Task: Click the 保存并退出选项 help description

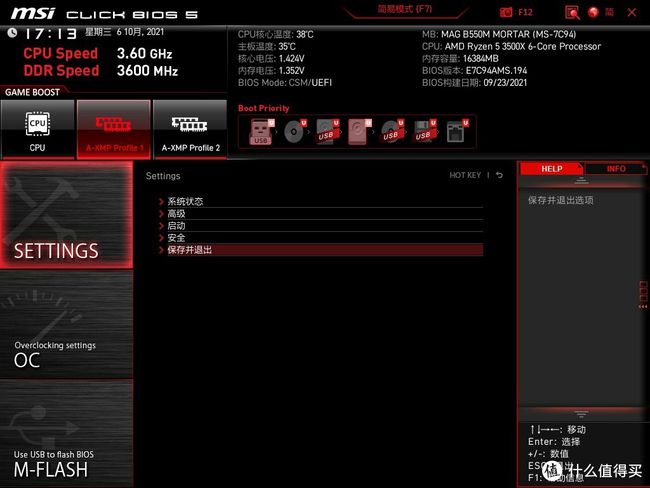Action: (x=560, y=200)
